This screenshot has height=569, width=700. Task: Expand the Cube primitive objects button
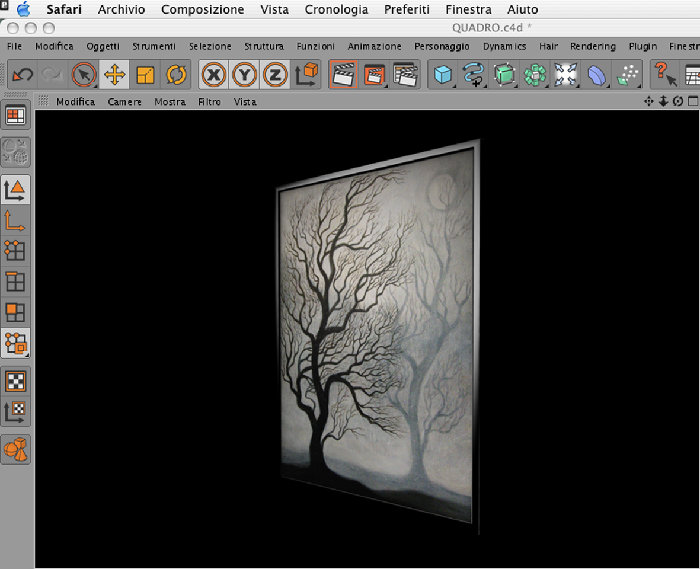[x=443, y=75]
